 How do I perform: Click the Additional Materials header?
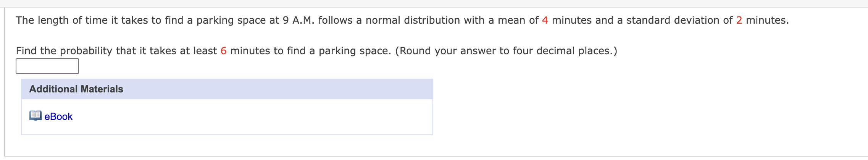coord(76,89)
